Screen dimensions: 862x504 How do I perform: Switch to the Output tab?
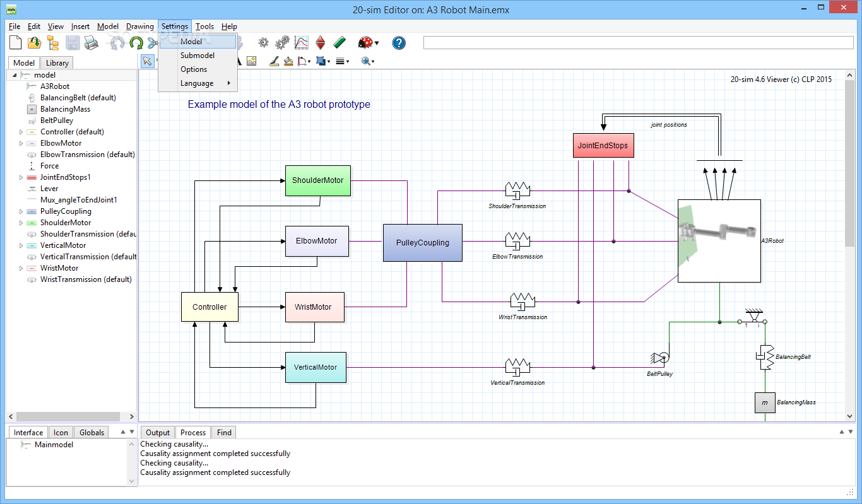tap(158, 433)
